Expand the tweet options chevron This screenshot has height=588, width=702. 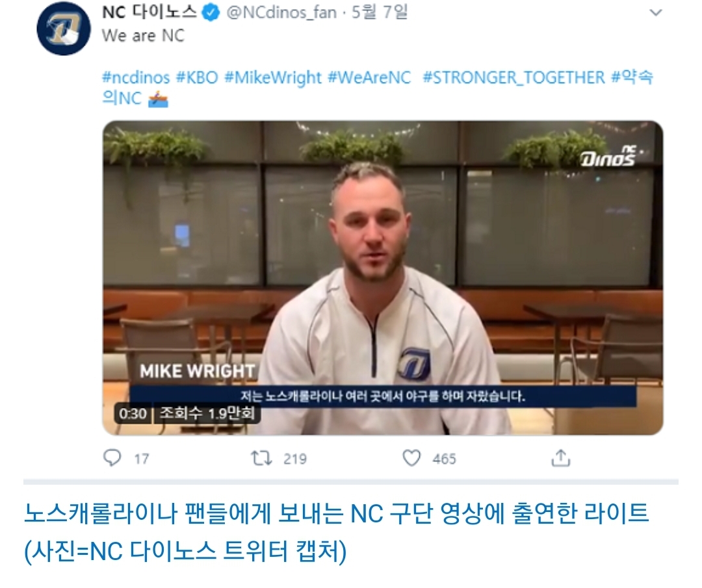pyautogui.click(x=655, y=13)
